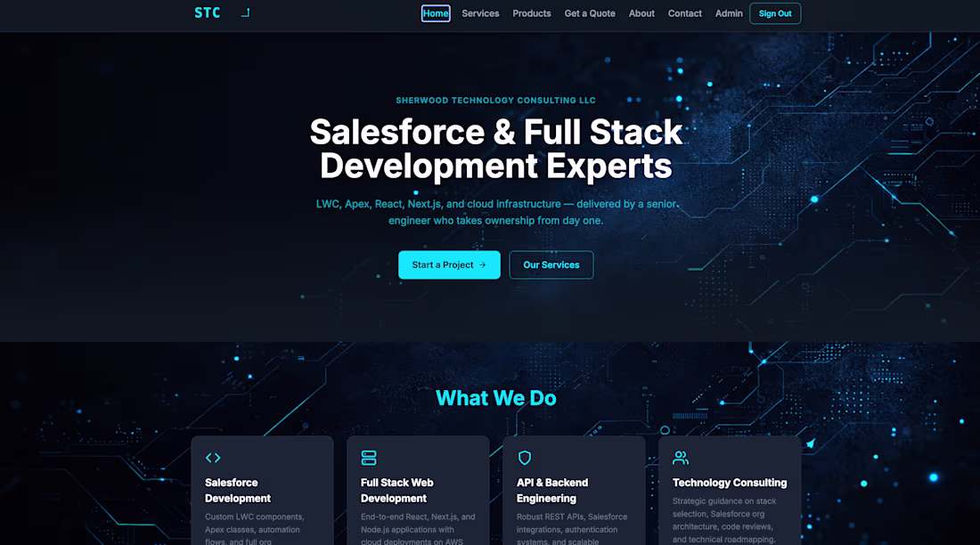This screenshot has height=545, width=980.
Task: Click the STC logo in the header
Action: click(x=207, y=13)
